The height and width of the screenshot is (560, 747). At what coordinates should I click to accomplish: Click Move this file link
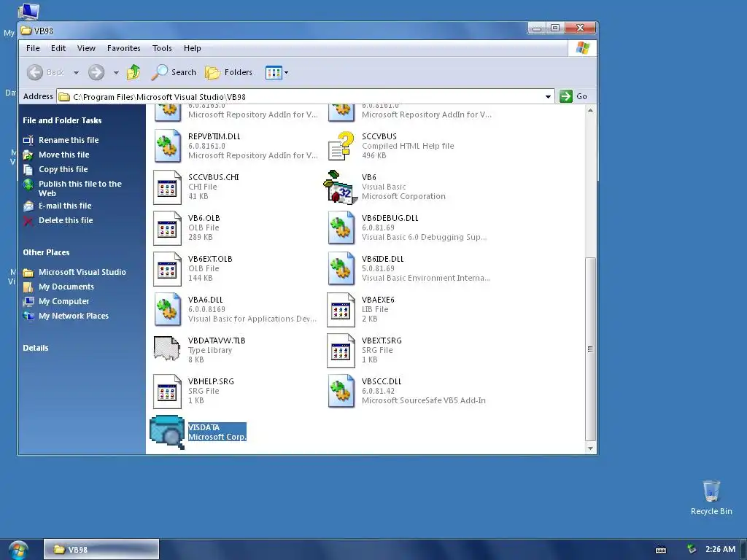point(64,155)
